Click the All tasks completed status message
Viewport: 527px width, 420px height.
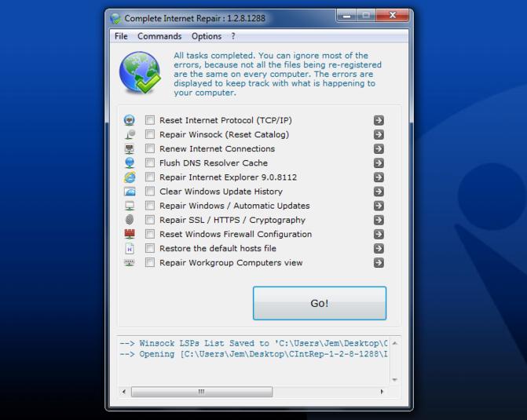point(277,74)
